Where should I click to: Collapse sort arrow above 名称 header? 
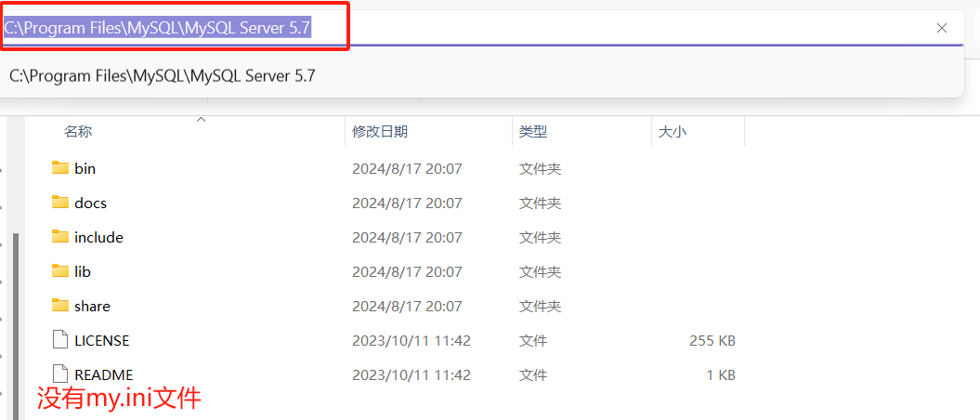201,120
